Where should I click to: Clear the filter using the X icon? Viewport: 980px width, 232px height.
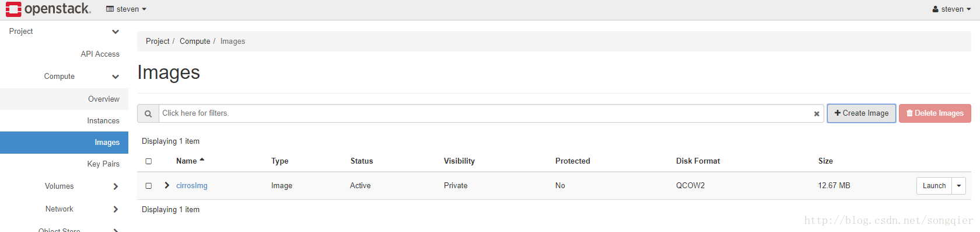tap(817, 114)
